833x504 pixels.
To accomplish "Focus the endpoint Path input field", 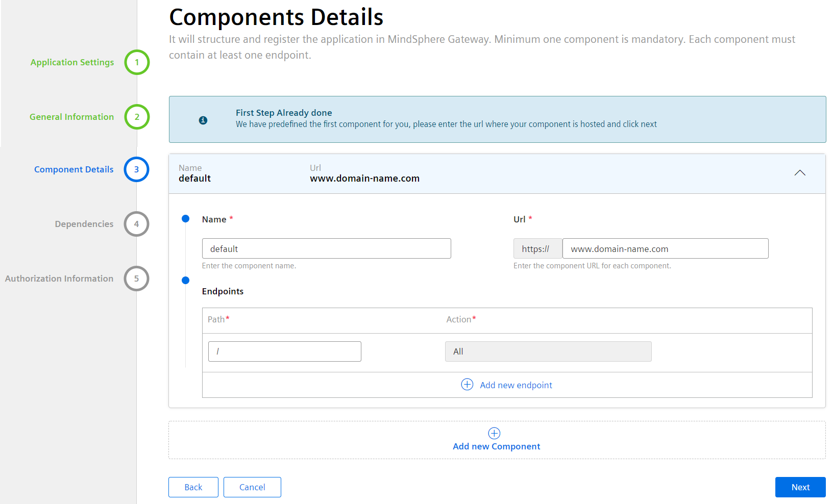I will click(x=285, y=351).
